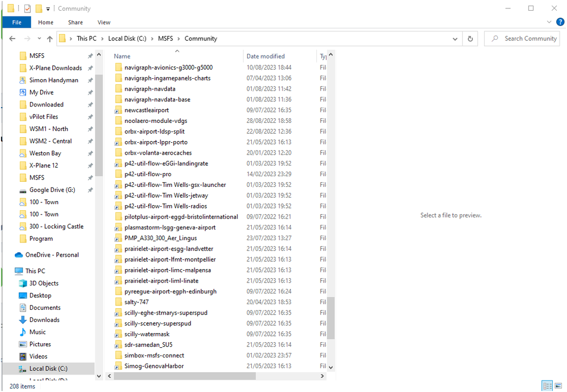Expand previous locations dropdown in address bar

(x=455, y=38)
